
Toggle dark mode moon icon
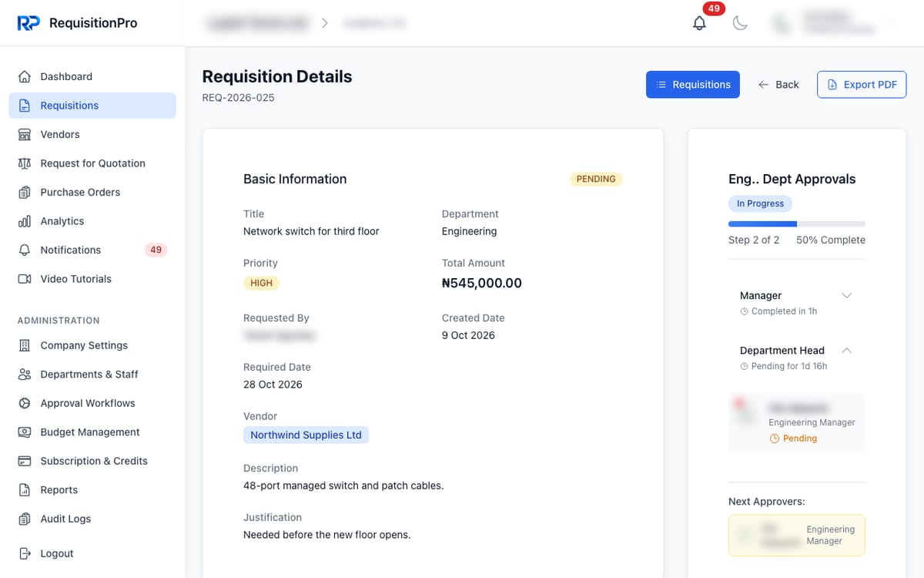[740, 23]
